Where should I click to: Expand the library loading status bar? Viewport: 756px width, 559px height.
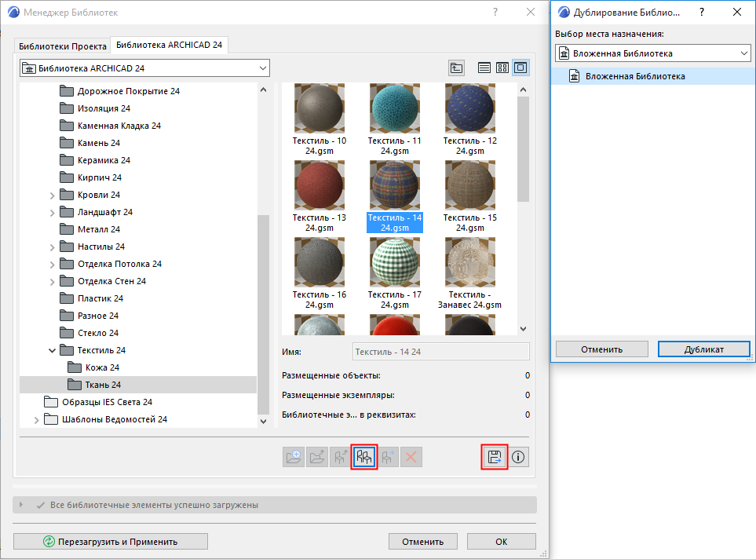pyautogui.click(x=20, y=505)
